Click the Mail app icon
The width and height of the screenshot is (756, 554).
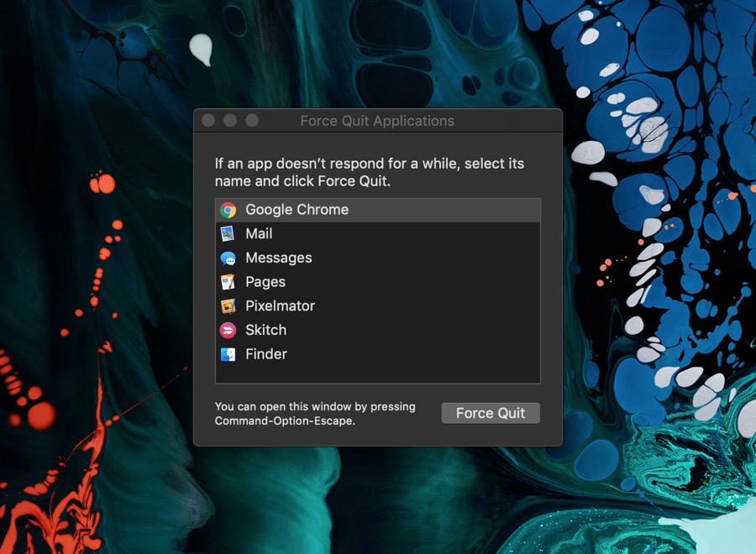[x=228, y=233]
